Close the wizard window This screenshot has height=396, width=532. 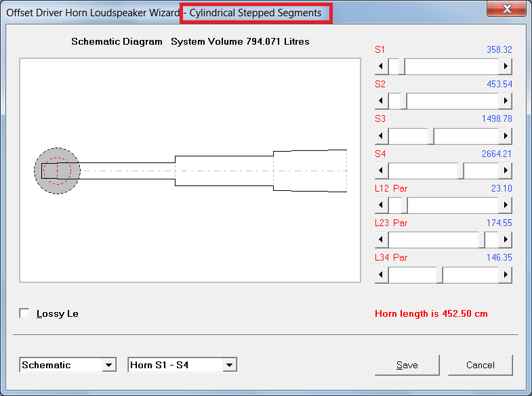pyautogui.click(x=507, y=8)
